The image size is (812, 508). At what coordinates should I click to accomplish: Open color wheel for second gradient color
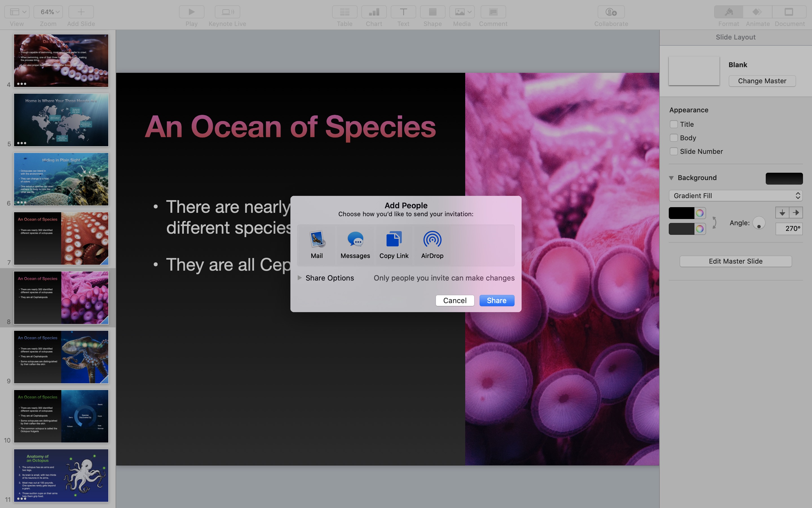[x=700, y=229]
